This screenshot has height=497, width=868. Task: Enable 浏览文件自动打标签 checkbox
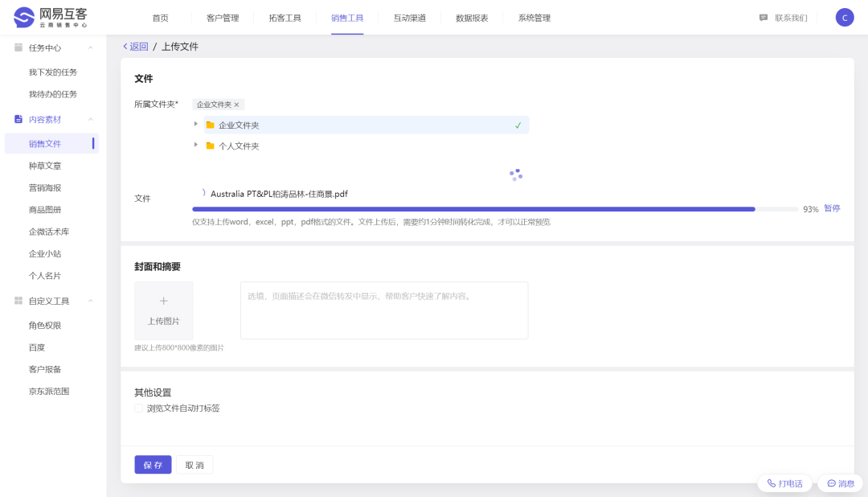(x=138, y=408)
